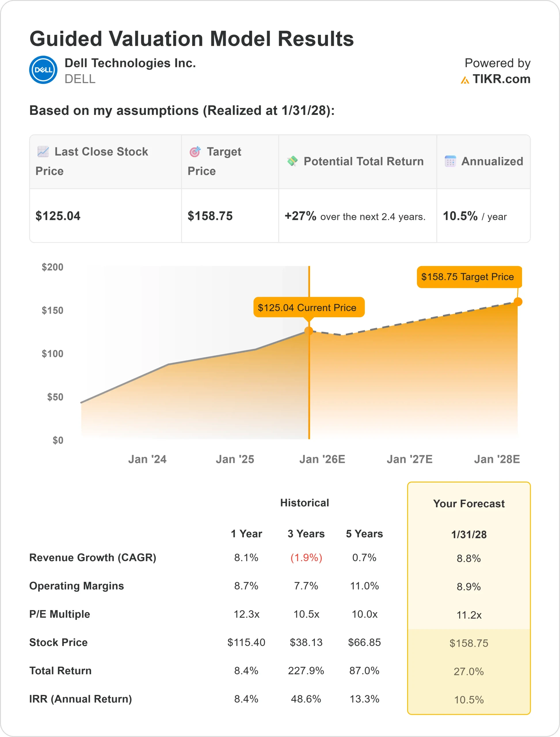Click the money icon beside Potential Total Return
The image size is (560, 737).
[x=292, y=161]
